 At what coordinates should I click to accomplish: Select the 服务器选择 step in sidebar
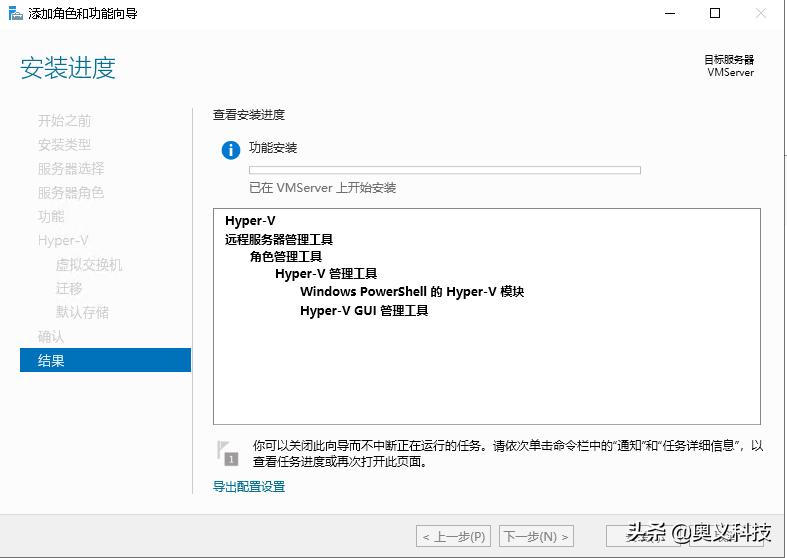click(x=71, y=168)
